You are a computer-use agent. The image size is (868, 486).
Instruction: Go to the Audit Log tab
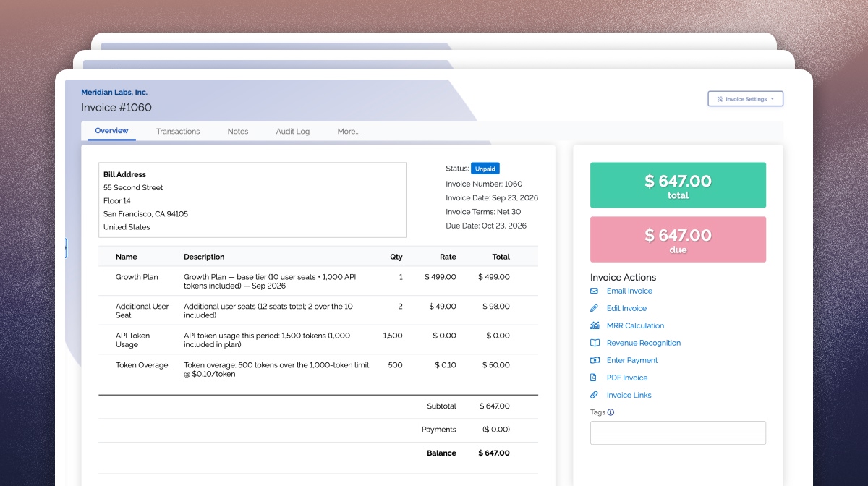[293, 132]
